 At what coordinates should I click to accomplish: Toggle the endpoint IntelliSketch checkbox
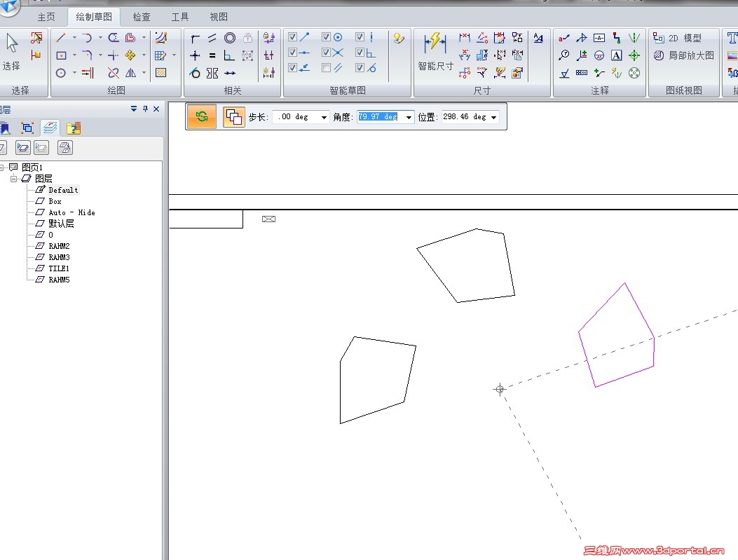292,36
